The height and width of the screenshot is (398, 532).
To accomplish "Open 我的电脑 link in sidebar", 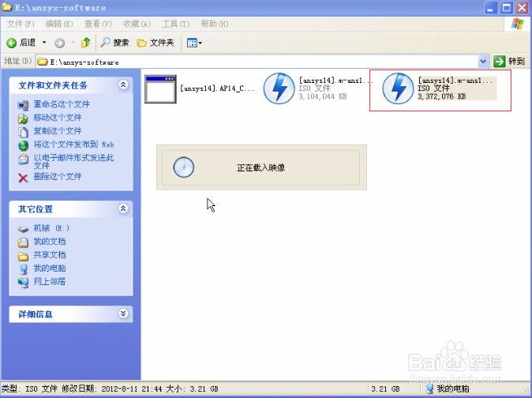I will pyautogui.click(x=50, y=268).
